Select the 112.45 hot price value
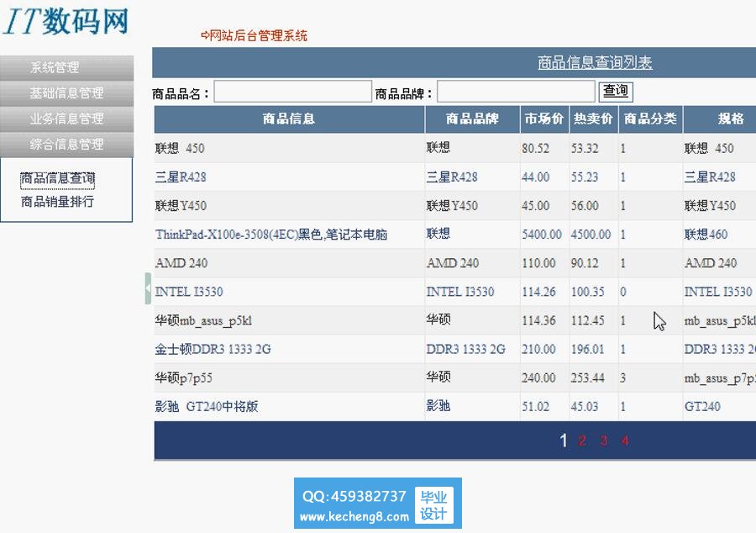The width and height of the screenshot is (756, 533). point(587,321)
